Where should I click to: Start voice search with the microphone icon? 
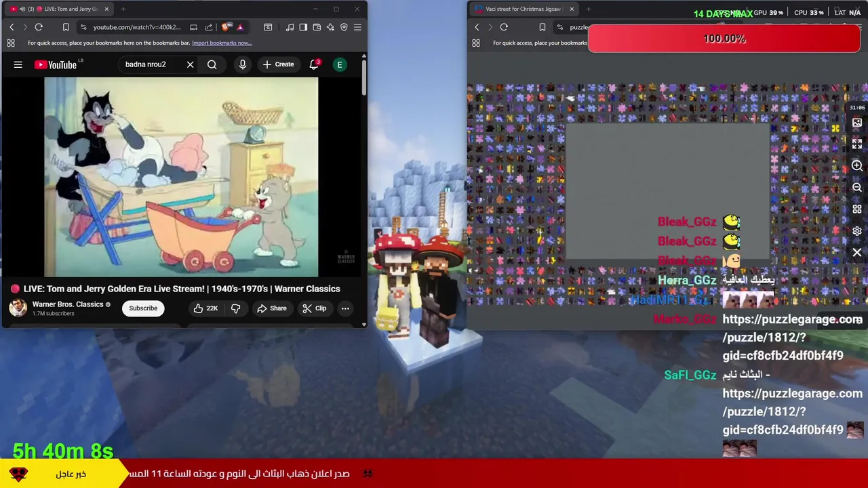pos(242,64)
